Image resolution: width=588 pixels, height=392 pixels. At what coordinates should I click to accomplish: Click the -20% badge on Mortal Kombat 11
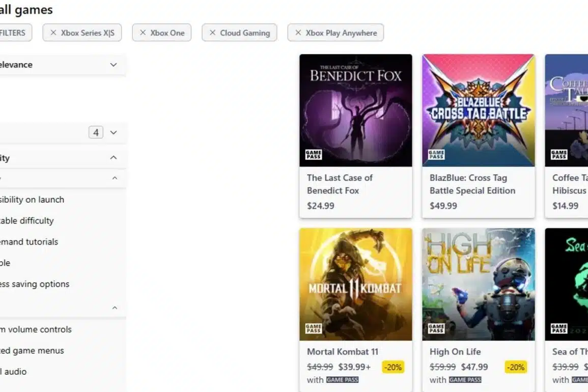click(x=393, y=367)
